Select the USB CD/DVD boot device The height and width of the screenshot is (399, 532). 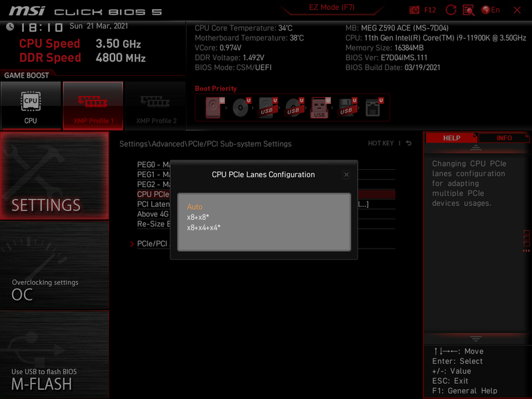click(x=294, y=107)
